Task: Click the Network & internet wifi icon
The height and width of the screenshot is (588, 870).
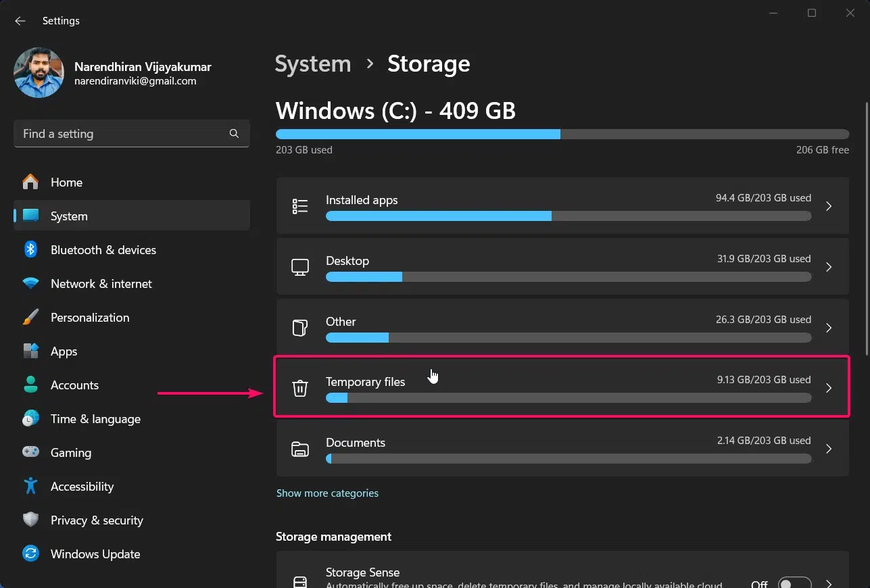Action: click(x=30, y=283)
